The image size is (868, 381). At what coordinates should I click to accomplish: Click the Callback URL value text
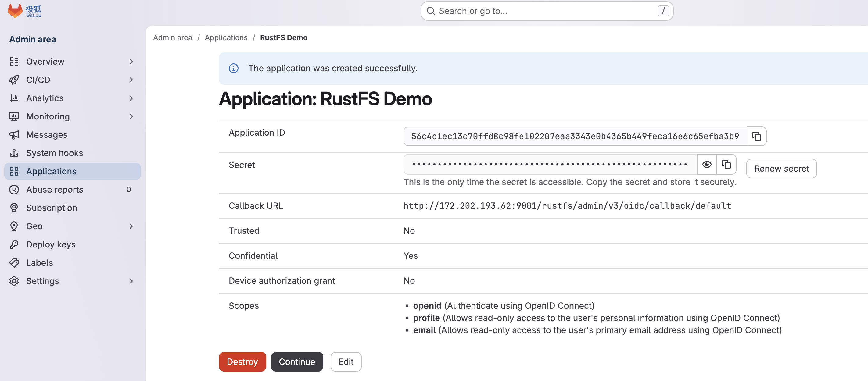tap(567, 206)
